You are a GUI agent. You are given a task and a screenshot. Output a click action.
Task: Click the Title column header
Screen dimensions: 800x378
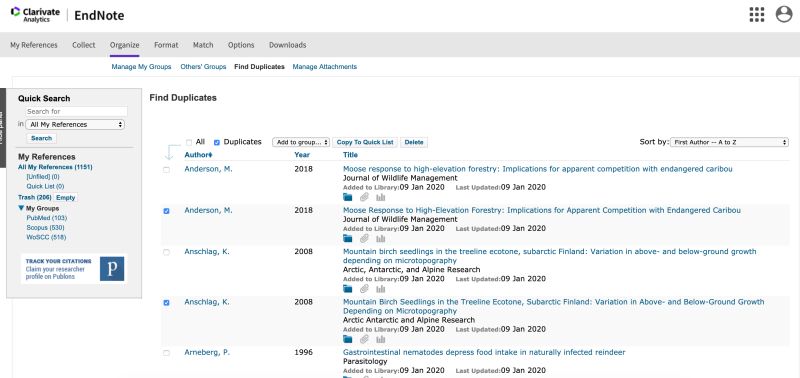tap(351, 155)
